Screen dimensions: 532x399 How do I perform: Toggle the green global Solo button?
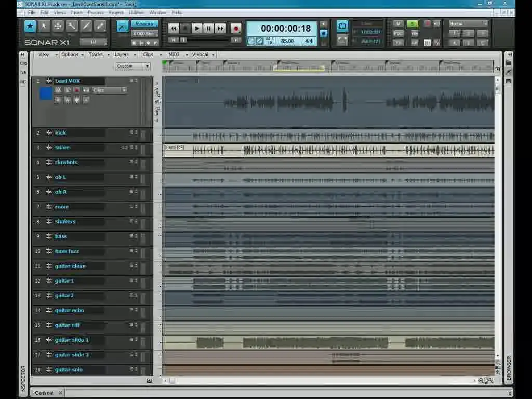point(413,24)
